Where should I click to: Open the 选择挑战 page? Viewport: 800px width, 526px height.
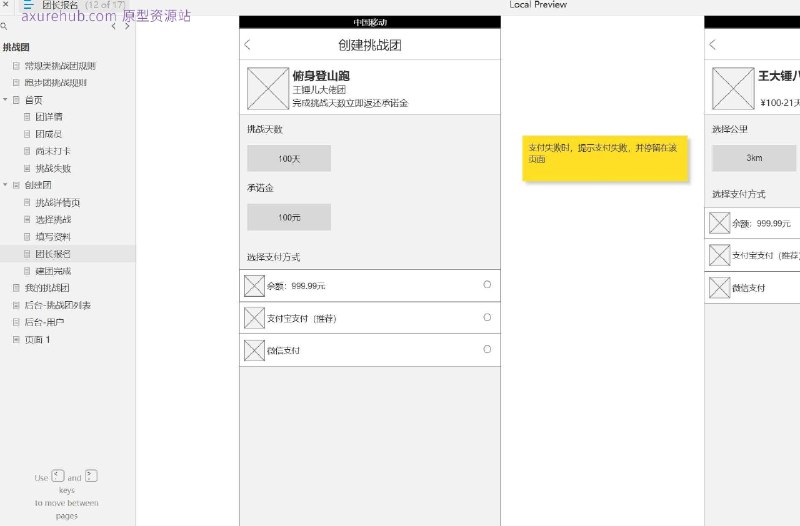(x=53, y=220)
